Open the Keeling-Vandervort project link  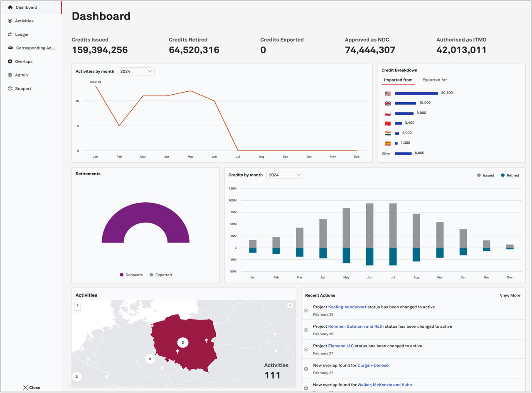point(347,307)
